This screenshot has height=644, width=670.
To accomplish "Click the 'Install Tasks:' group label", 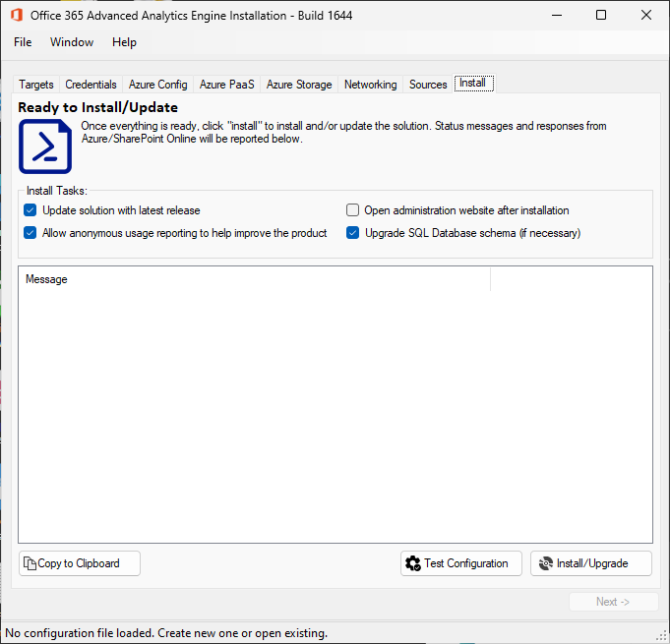I will click(x=57, y=191).
